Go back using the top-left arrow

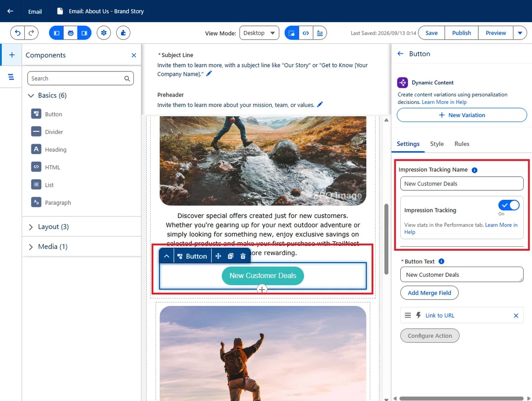coord(11,11)
